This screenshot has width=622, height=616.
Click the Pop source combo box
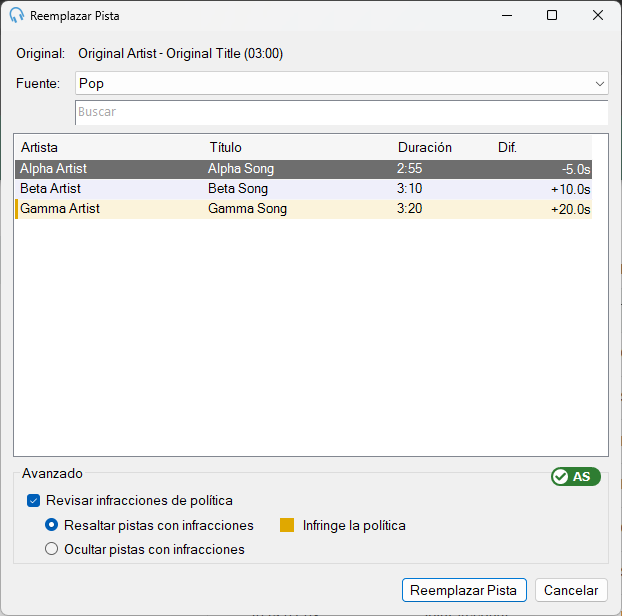click(342, 83)
